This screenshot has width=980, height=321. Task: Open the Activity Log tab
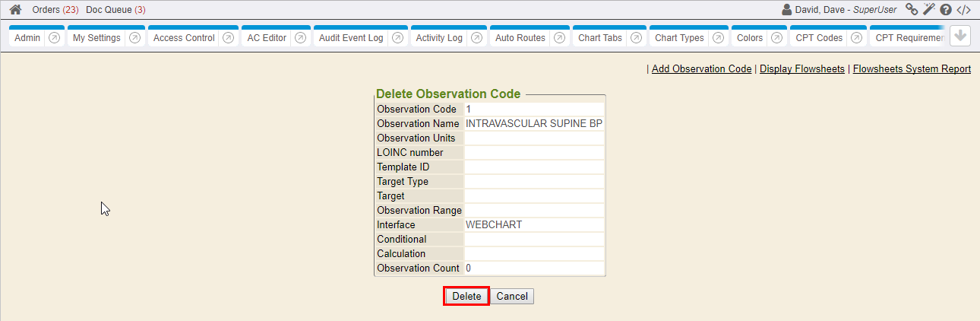click(439, 38)
